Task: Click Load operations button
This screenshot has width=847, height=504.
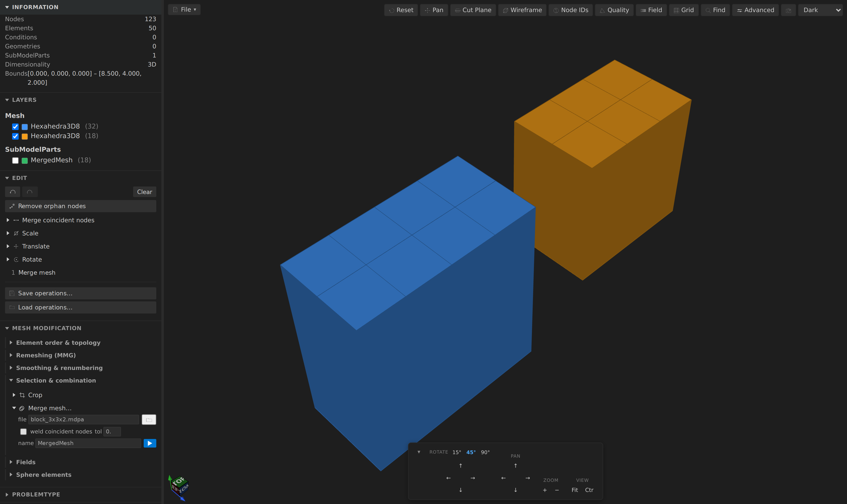Action: (80, 307)
